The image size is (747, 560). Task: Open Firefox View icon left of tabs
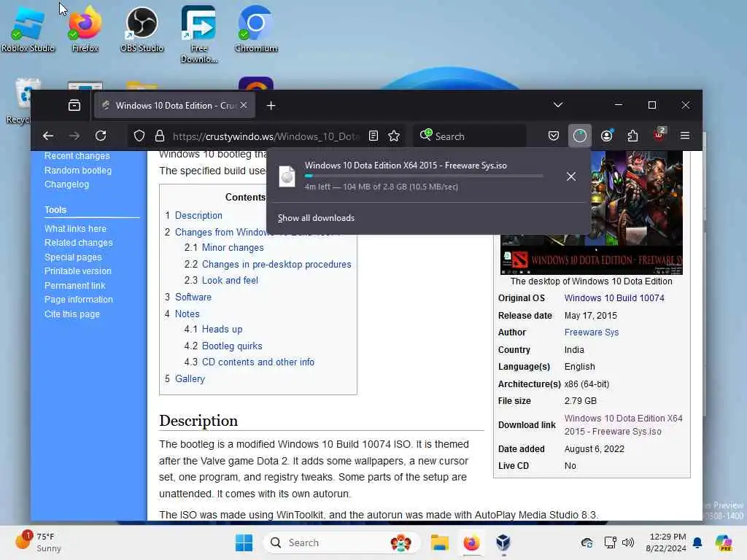(74, 105)
